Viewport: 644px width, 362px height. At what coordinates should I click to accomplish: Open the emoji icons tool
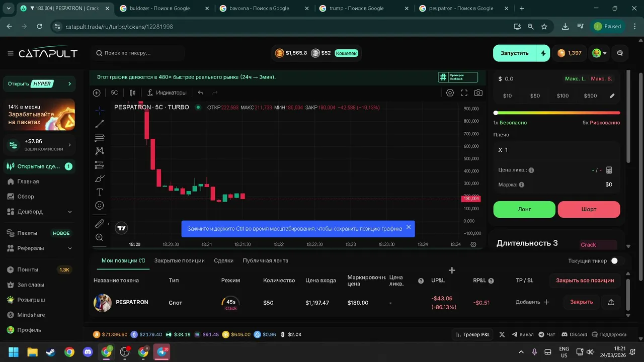[100, 206]
